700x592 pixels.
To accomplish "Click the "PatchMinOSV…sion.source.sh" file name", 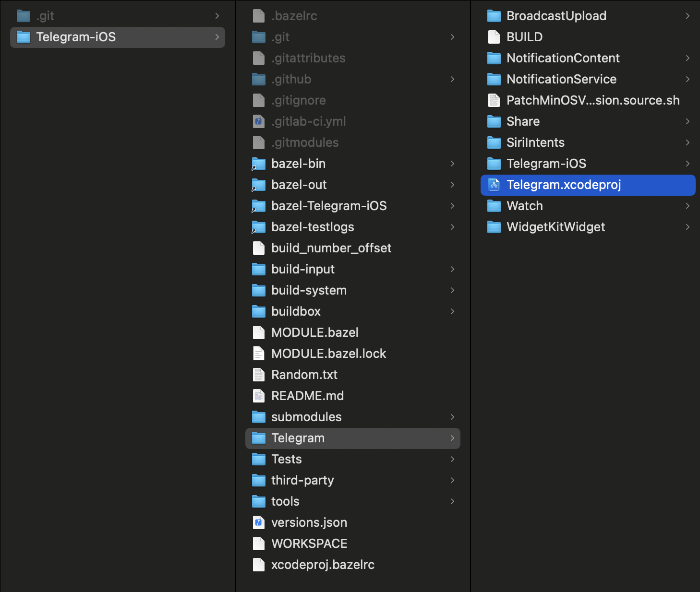I will pyautogui.click(x=593, y=100).
